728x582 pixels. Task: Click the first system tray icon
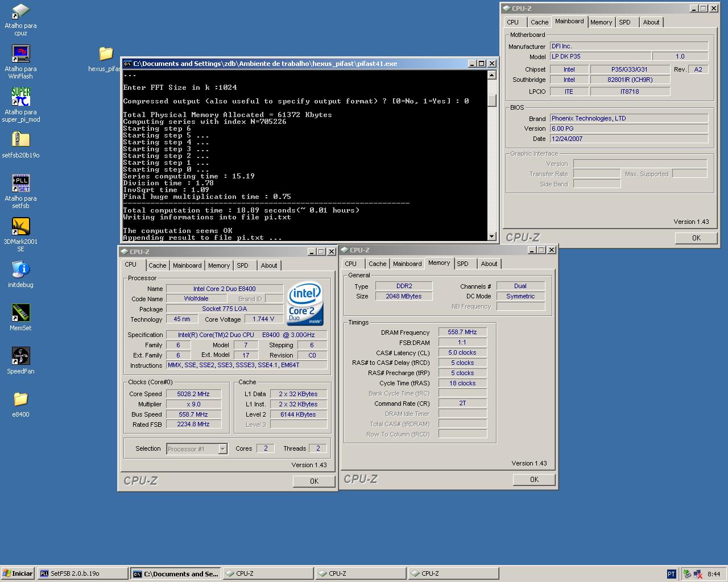686,574
